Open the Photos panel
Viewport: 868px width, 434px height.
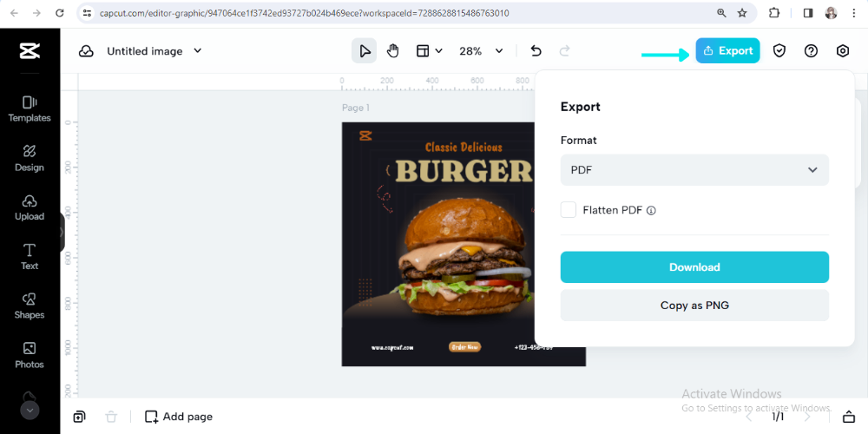click(x=30, y=355)
